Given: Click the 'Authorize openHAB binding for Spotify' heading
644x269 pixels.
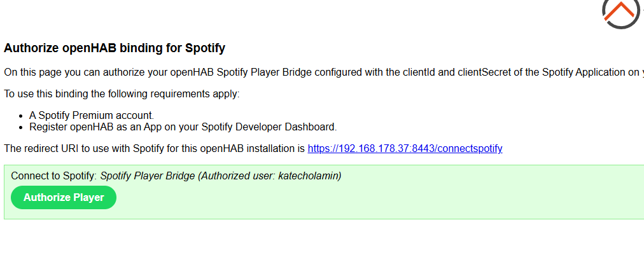Looking at the screenshot, I should 114,48.
